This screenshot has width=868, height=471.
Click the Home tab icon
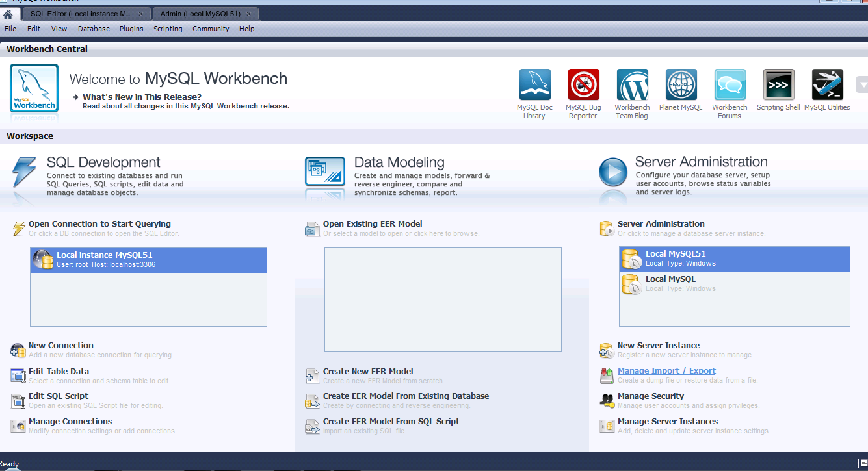(8, 14)
